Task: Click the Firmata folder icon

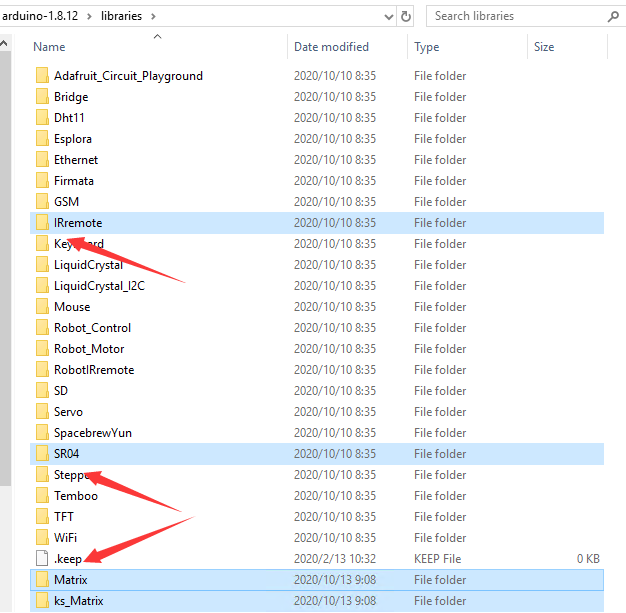Action: [x=42, y=180]
